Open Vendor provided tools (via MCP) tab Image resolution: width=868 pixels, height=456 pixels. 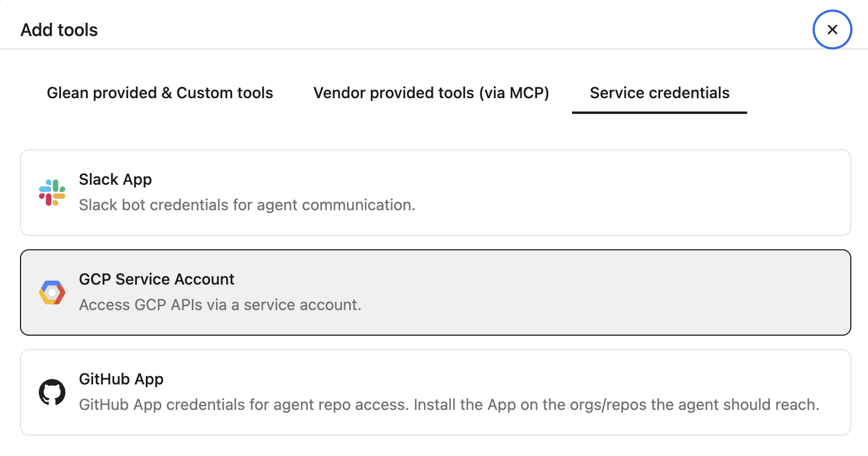(431, 93)
